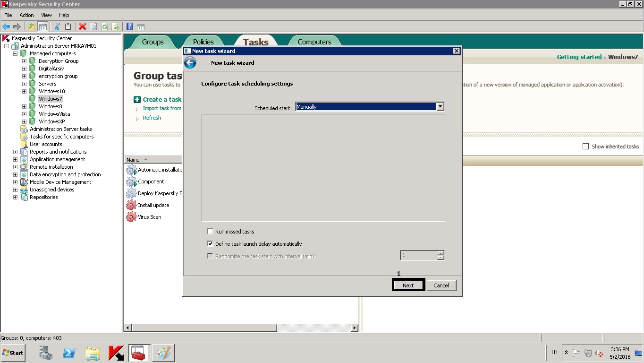
Task: Select Administration Server tasks in the tree
Action: click(x=60, y=129)
